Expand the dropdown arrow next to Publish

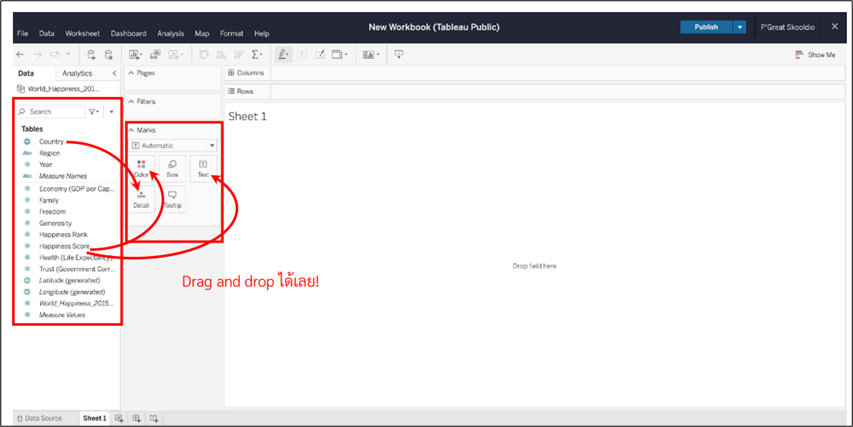point(740,27)
